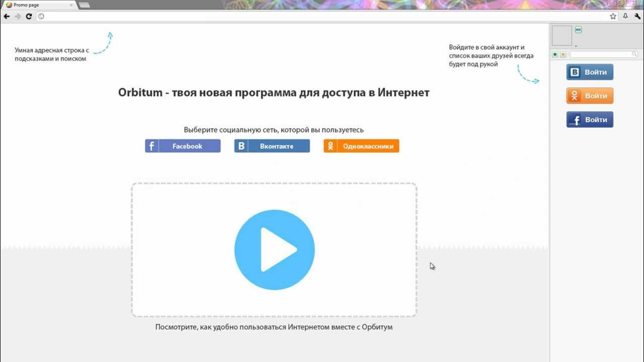644x362 pixels.
Task: Click the sidebar profile avatar placeholder
Action: 562,36
